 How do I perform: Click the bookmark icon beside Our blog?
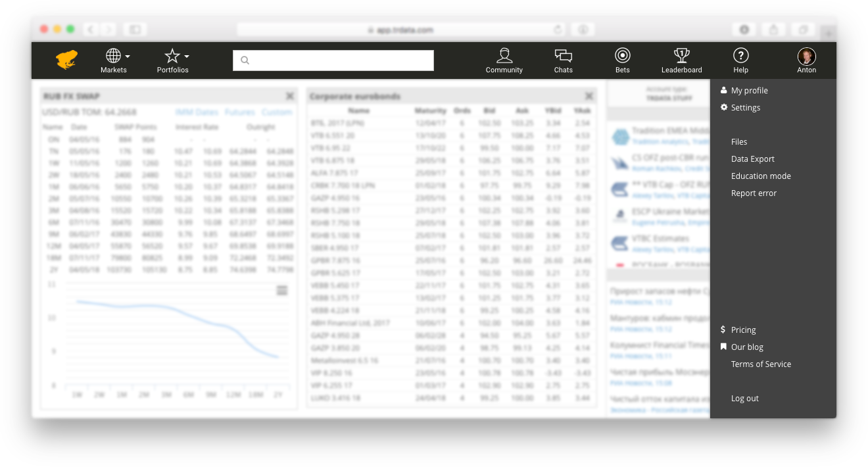(x=723, y=347)
